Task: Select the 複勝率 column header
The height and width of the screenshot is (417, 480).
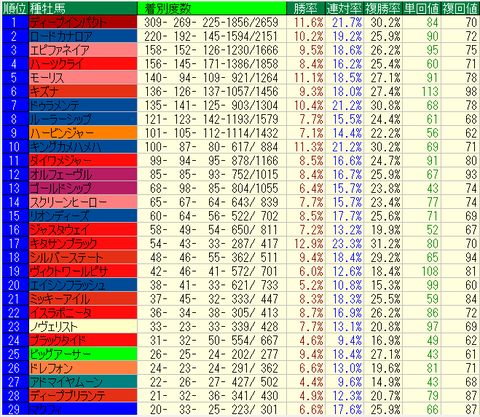Action: (x=383, y=8)
